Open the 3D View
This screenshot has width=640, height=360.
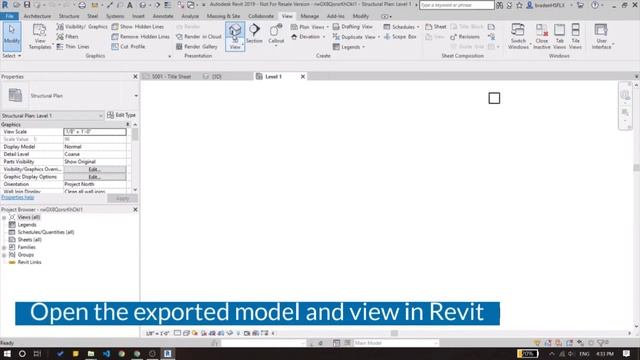click(235, 36)
